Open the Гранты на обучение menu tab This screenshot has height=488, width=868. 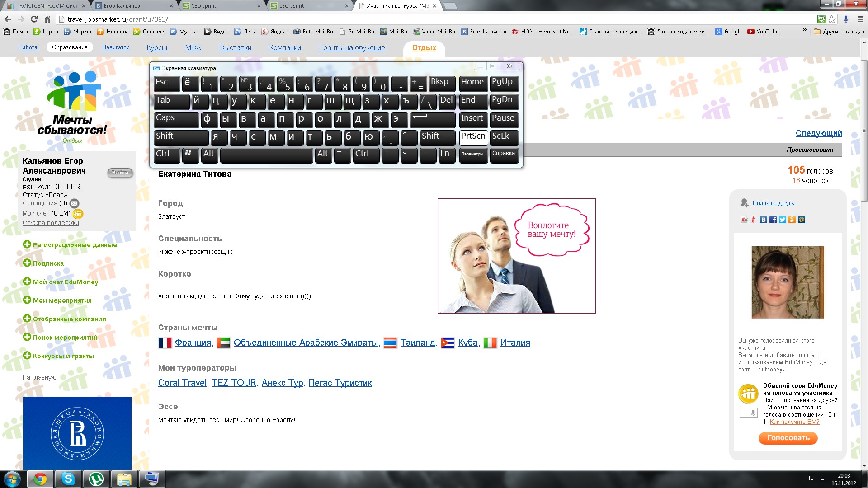click(352, 48)
